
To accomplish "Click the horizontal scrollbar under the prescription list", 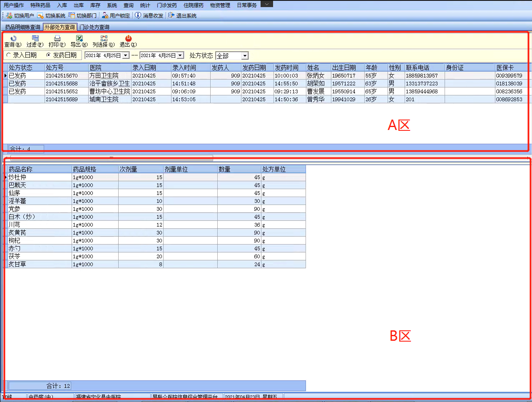I will tap(112, 158).
